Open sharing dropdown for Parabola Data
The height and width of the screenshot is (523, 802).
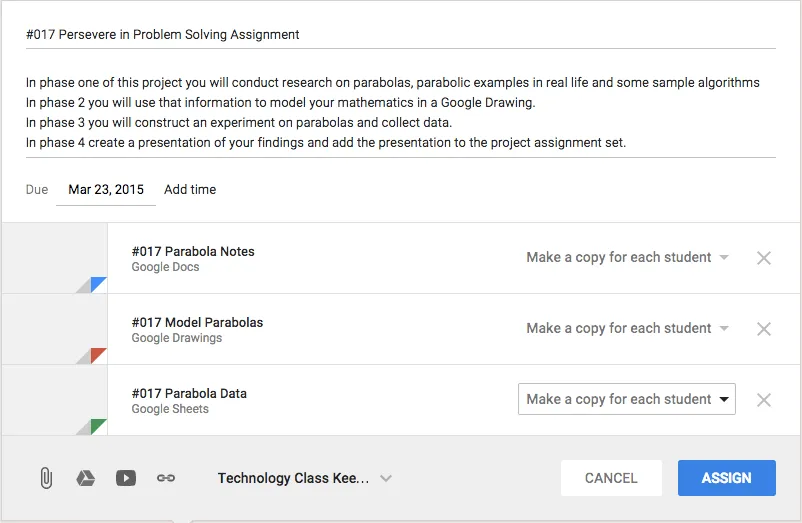[x=627, y=399]
